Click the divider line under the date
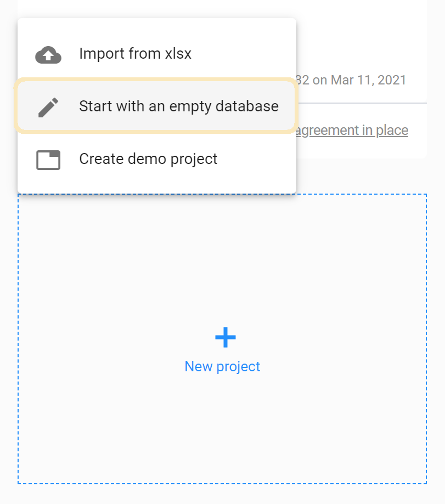This screenshot has height=504, width=445. click(x=362, y=103)
